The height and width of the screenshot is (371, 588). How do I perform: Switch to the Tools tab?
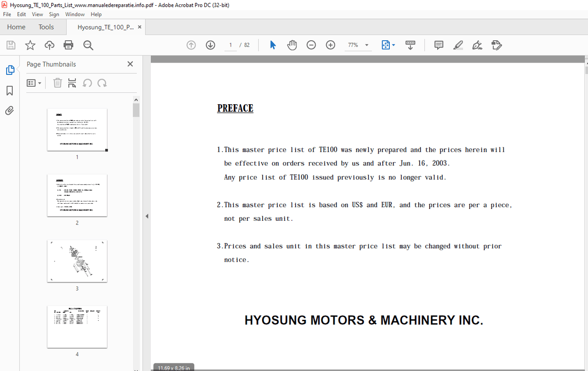click(x=46, y=27)
